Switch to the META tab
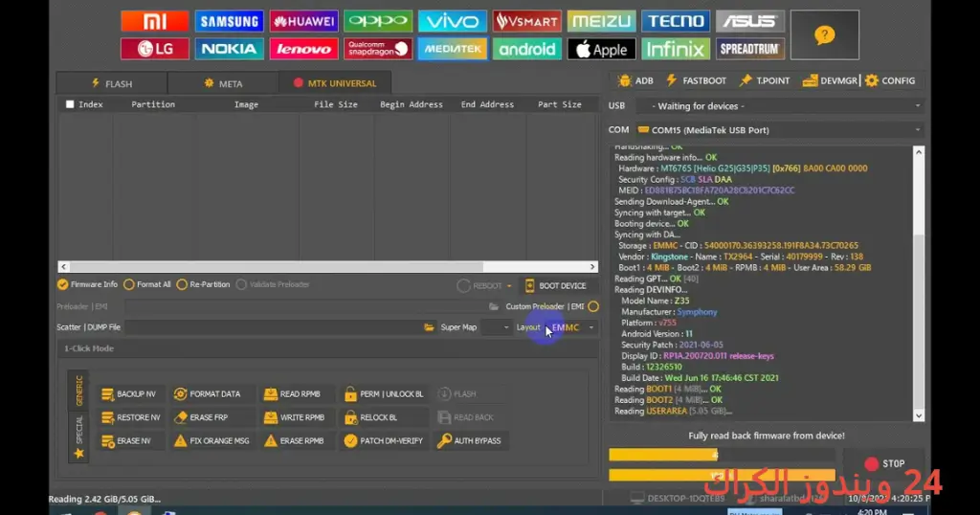 click(223, 83)
